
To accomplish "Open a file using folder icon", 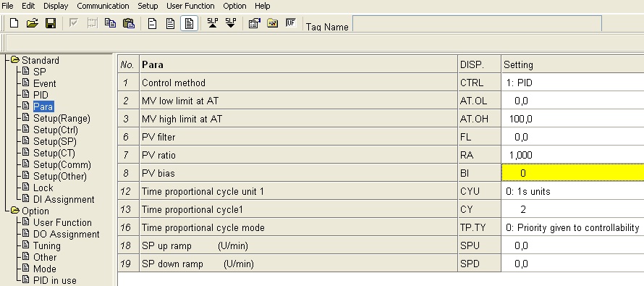I will point(32,23).
